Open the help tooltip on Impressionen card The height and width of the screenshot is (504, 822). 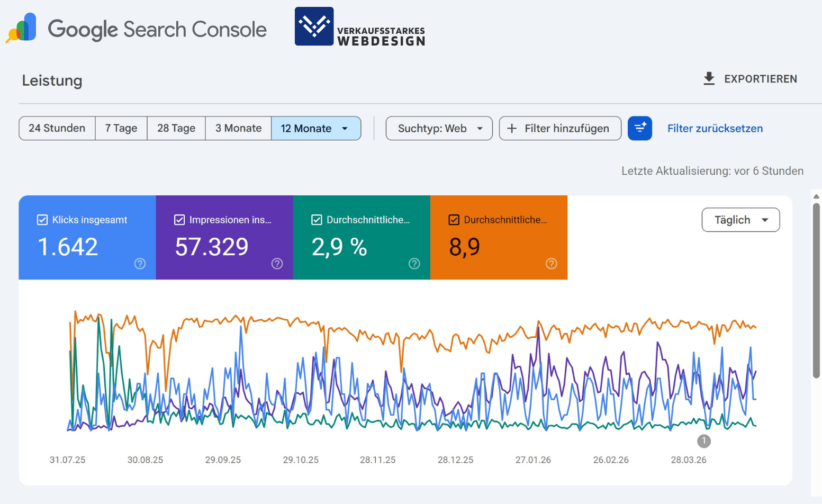(277, 263)
